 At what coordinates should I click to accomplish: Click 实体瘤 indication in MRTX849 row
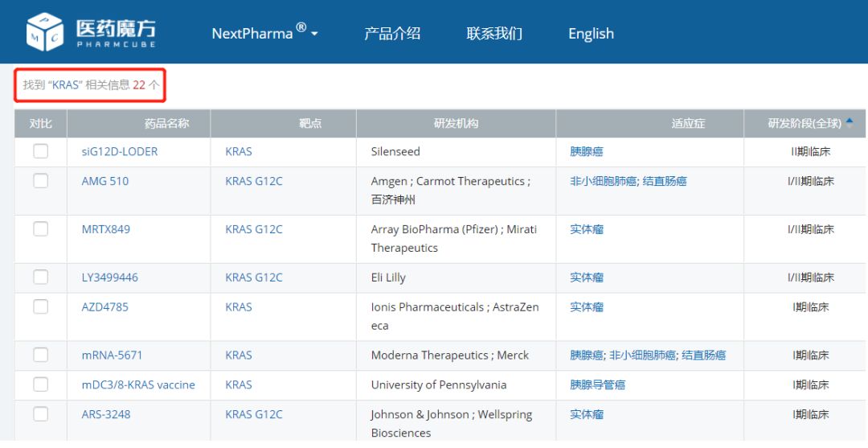pyautogui.click(x=586, y=229)
